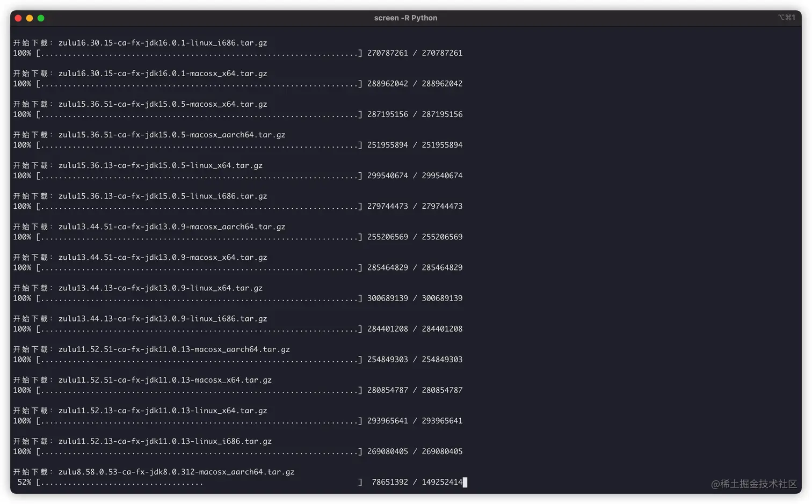Click the yellow minimize window button

pyautogui.click(x=30, y=18)
